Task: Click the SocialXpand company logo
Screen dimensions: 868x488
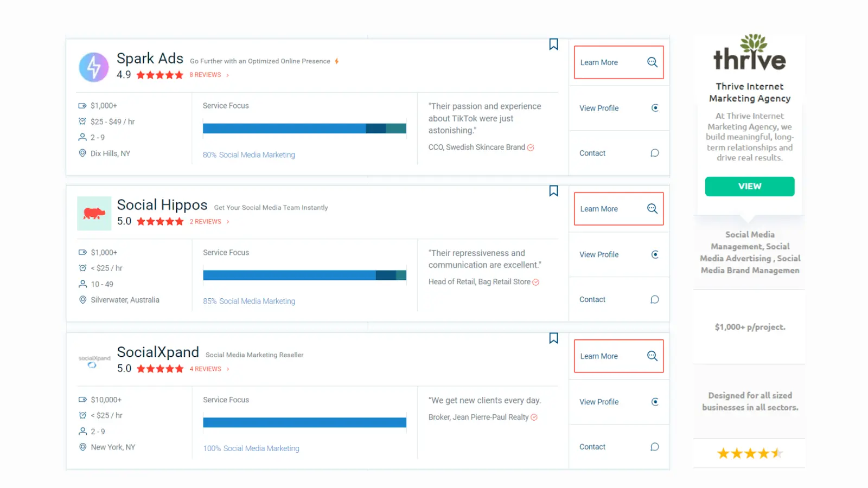Action: pos(94,361)
